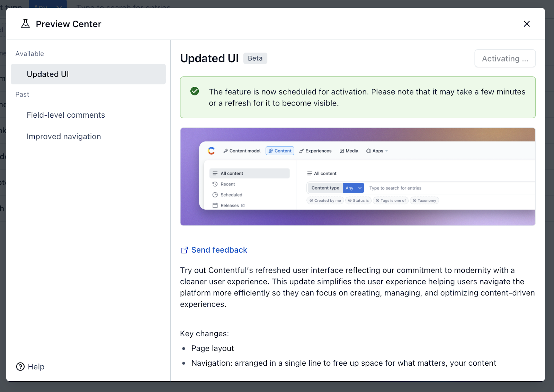This screenshot has width=554, height=392.
Task: Click the "Send feedback" link
Action: [219, 250]
